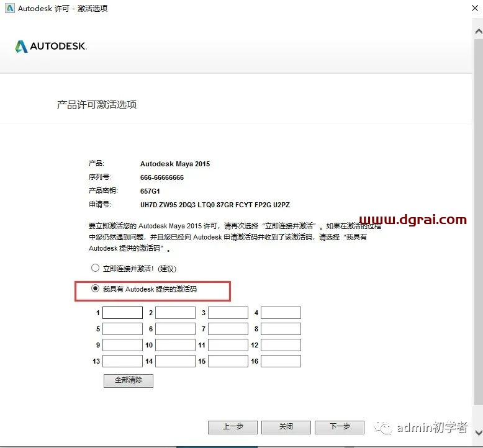Click the scrollbar down arrow
The height and width of the screenshot is (448, 483).
(479, 432)
